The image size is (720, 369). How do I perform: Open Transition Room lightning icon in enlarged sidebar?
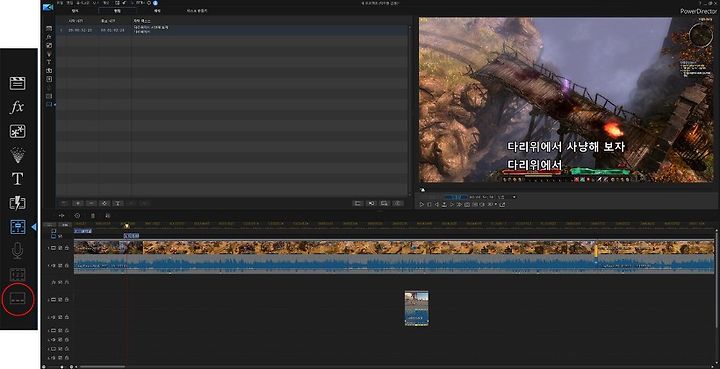click(x=17, y=203)
